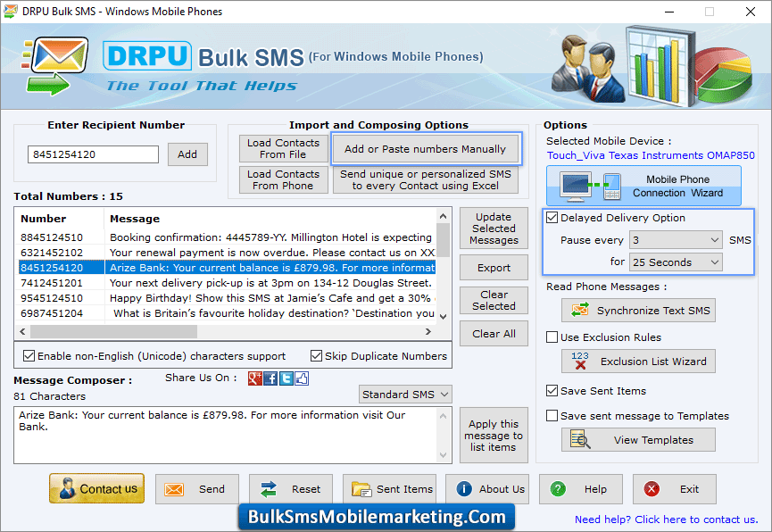Click message list scroll left arrow
The height and width of the screenshot is (532, 772).
point(22,332)
